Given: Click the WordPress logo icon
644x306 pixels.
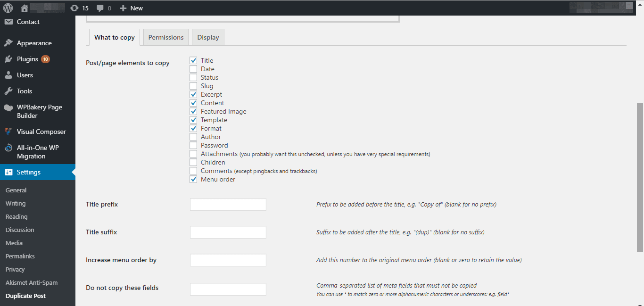Looking at the screenshot, I should 8,8.
